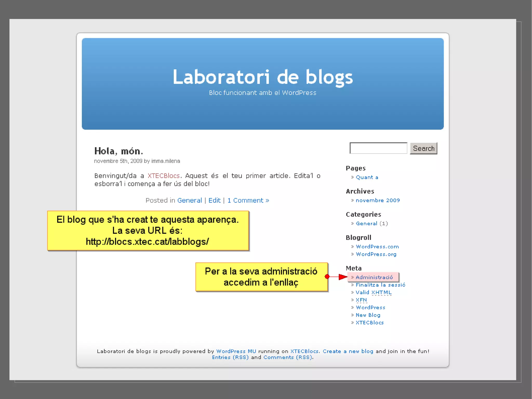Open the 'Entries (RSS)' feed link

230,357
